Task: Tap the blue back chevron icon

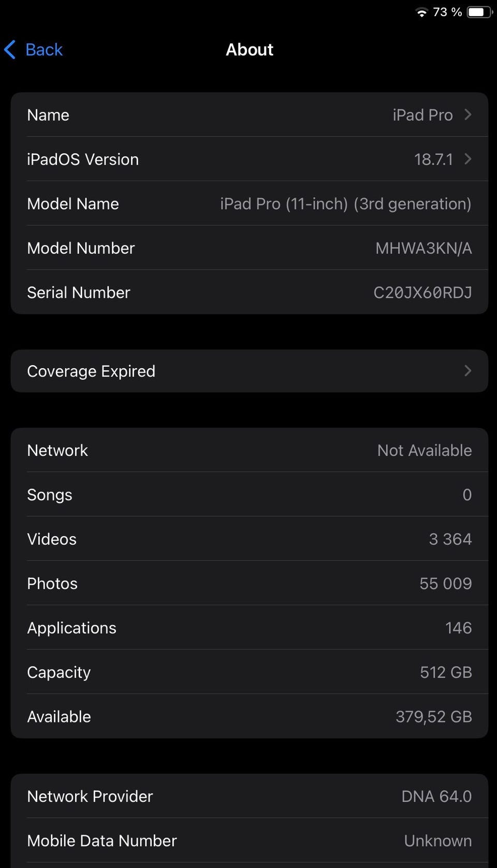Action: pyautogui.click(x=10, y=50)
